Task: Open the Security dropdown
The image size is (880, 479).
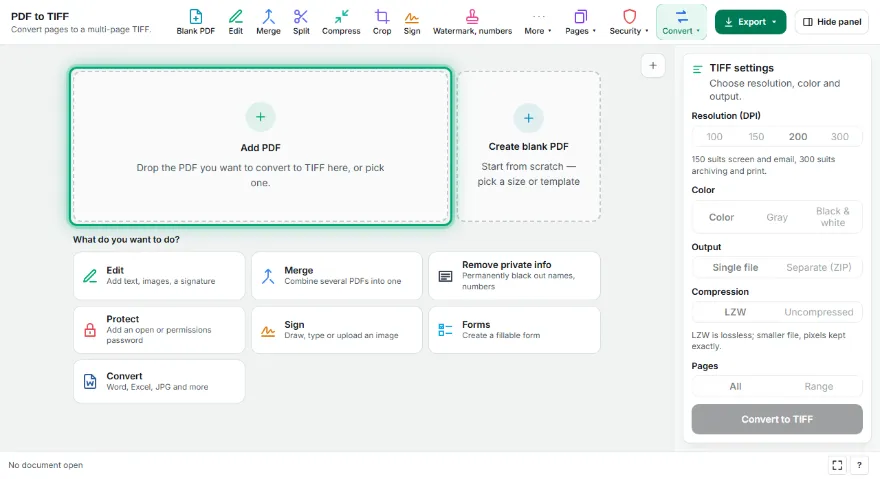Action: (629, 22)
